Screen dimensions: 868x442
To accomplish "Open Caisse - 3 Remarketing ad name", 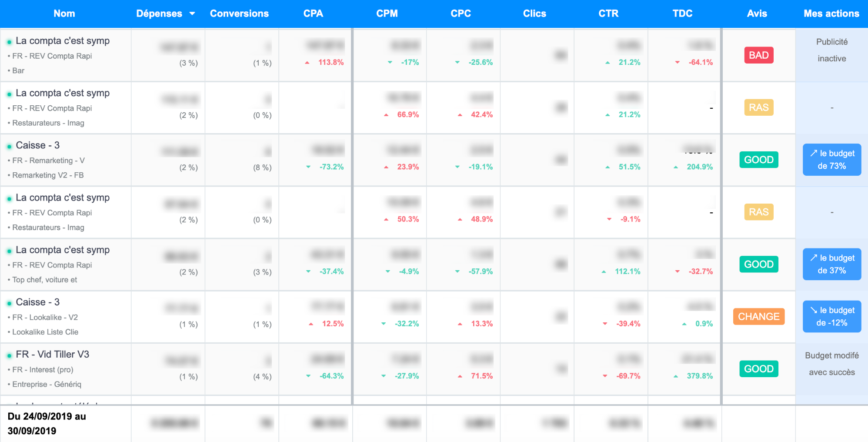I will (37, 145).
